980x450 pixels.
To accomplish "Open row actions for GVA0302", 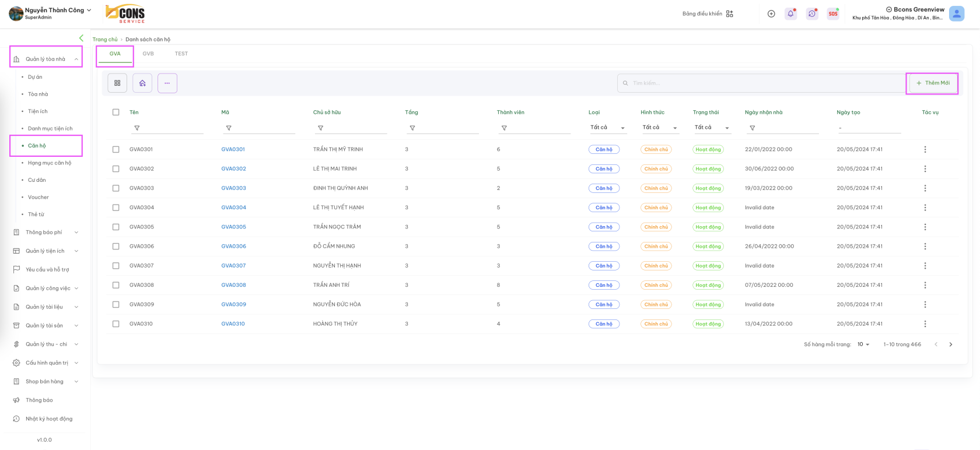I will pyautogui.click(x=925, y=168).
